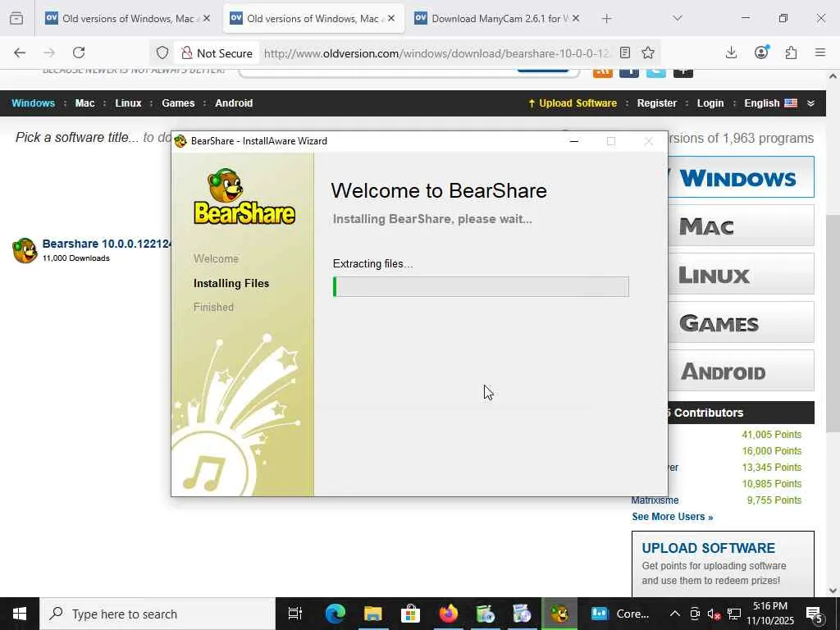Go back to the previous page in Firefox

click(20, 52)
